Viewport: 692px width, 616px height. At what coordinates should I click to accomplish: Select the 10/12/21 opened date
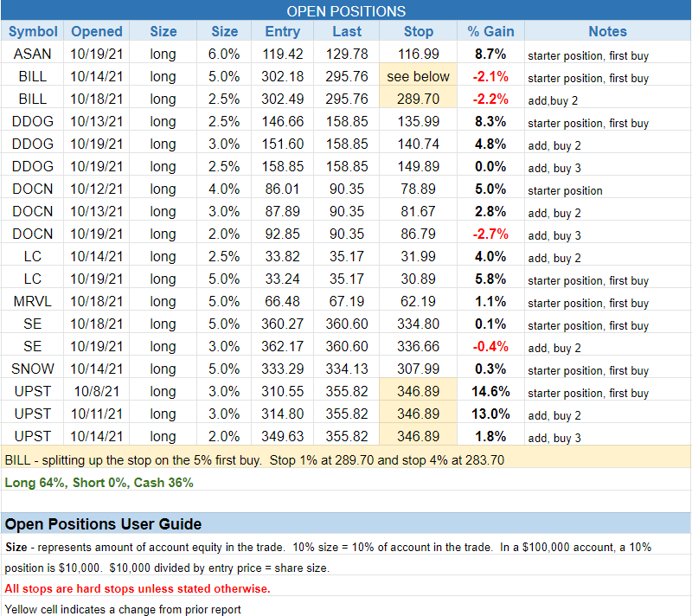coord(97,189)
